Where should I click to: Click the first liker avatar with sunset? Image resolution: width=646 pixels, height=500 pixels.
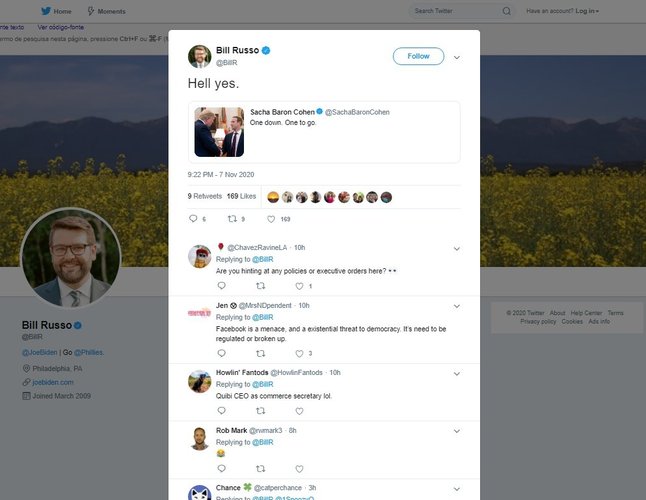point(273,197)
